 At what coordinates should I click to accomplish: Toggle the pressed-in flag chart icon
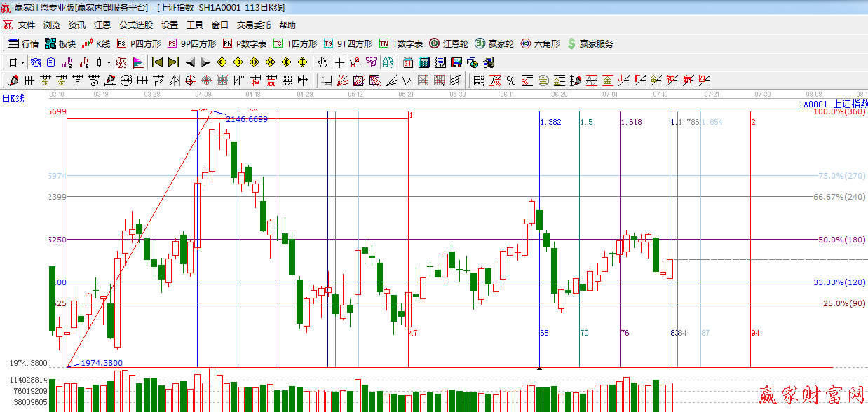pos(137,62)
